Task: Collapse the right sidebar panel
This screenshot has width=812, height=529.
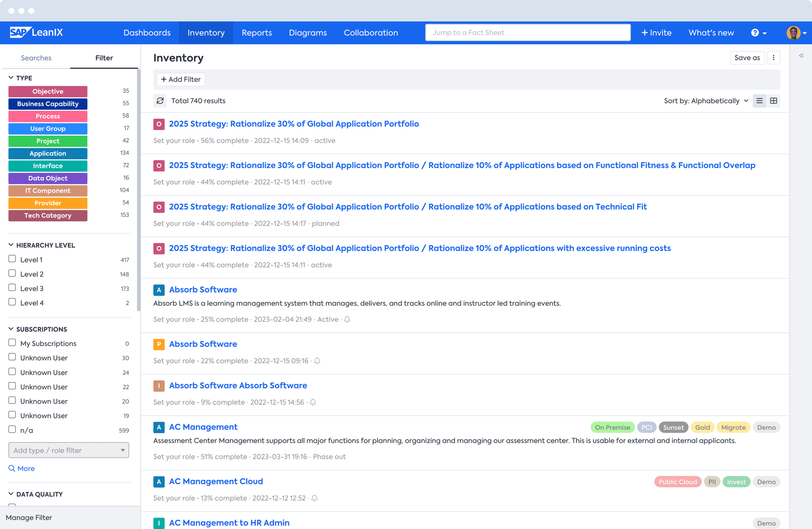Action: 801,56
